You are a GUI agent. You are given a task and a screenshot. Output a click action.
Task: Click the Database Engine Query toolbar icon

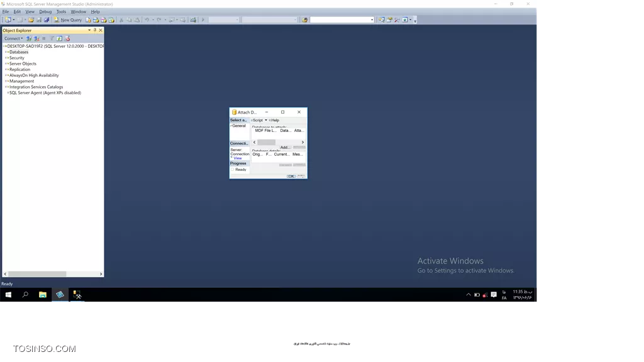pyautogui.click(x=88, y=19)
